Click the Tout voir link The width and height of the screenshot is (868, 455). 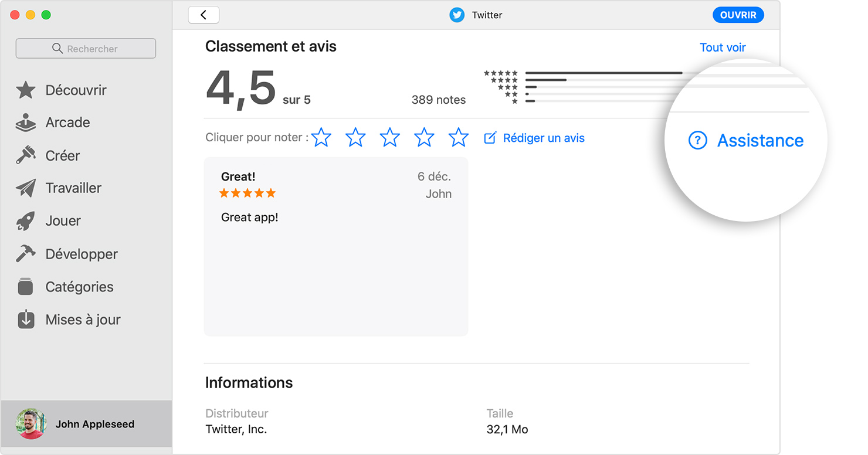pos(723,47)
